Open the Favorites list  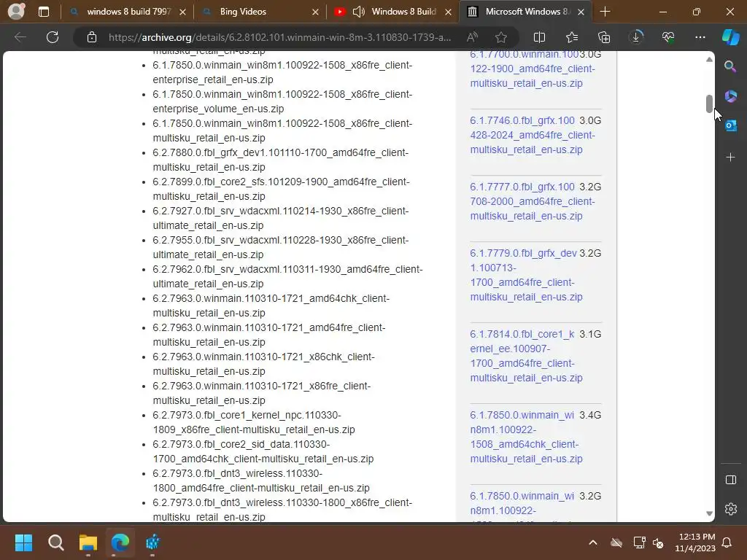pos(572,36)
